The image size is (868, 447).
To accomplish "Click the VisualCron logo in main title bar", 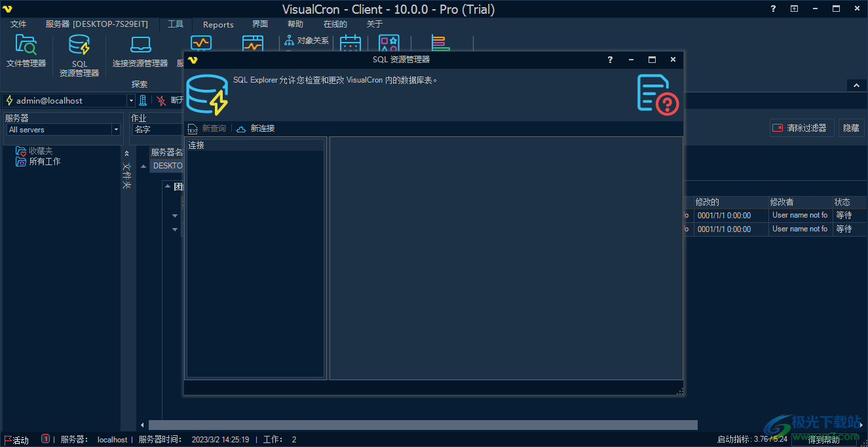I will click(x=9, y=9).
